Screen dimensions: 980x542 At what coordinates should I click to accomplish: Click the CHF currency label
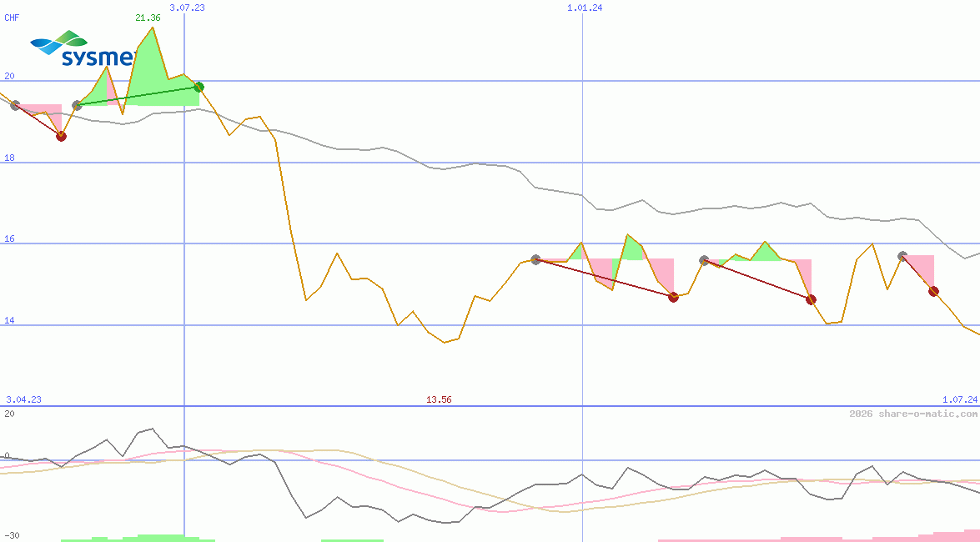point(12,18)
